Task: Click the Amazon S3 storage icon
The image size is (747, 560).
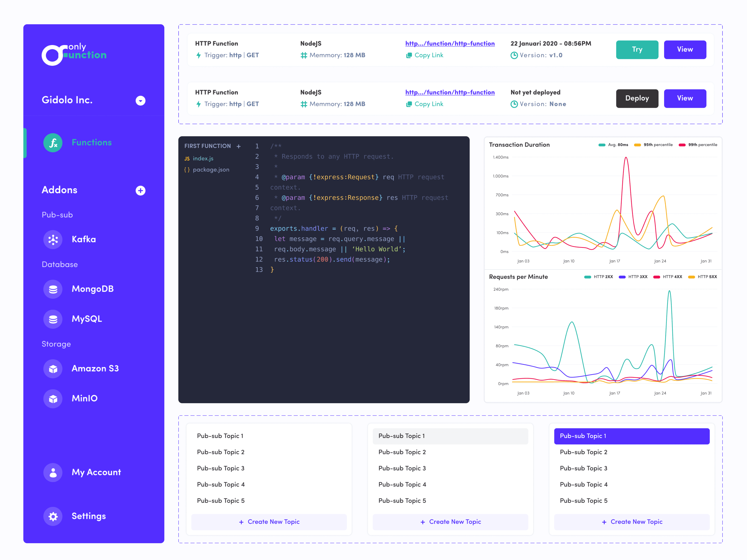Action: click(53, 369)
